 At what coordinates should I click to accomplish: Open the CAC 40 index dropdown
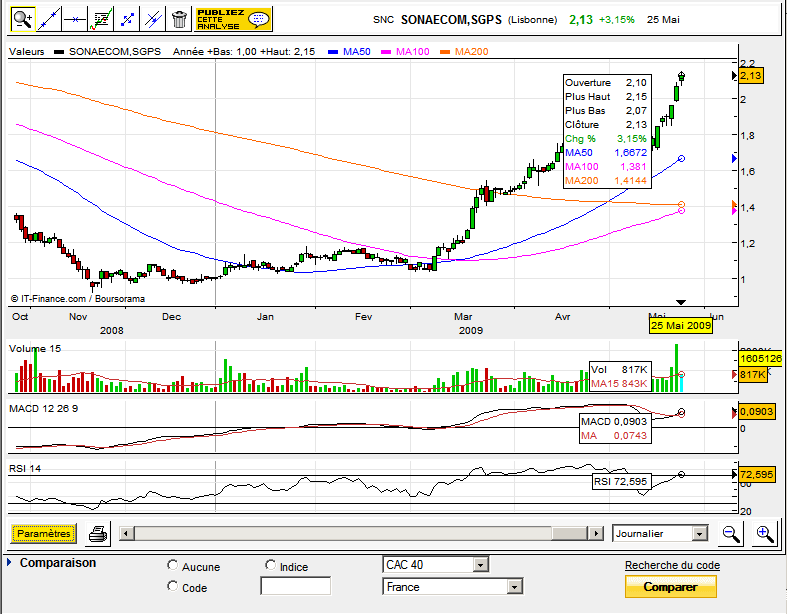coord(435,565)
